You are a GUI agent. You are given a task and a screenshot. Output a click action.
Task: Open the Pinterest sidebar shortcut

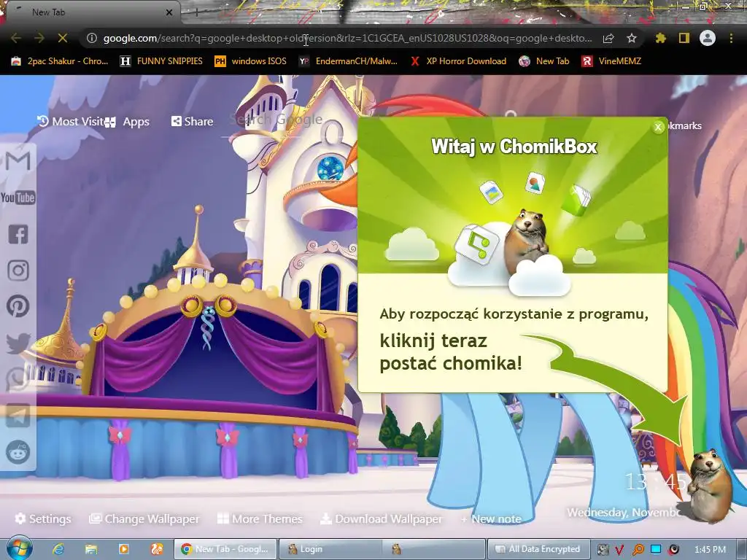coord(18,306)
